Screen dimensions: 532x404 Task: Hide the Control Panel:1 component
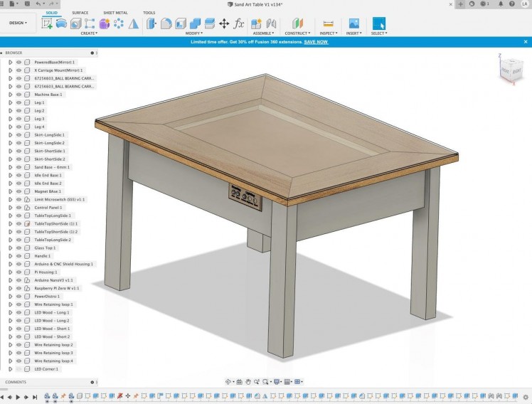[19, 207]
